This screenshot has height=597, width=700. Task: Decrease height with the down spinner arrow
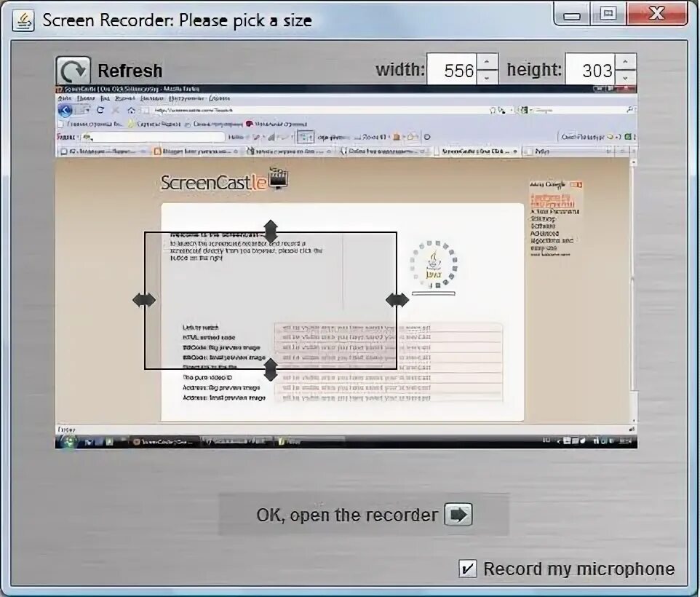[626, 77]
